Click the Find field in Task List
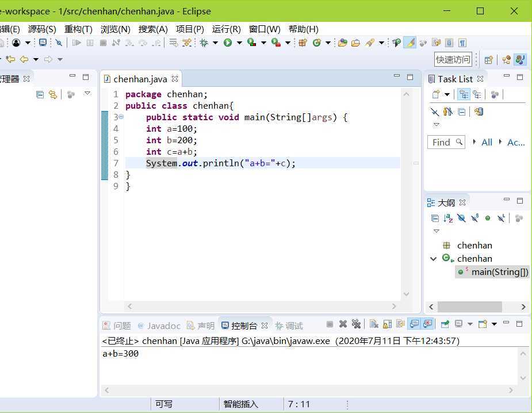This screenshot has height=413, width=532. coord(446,142)
